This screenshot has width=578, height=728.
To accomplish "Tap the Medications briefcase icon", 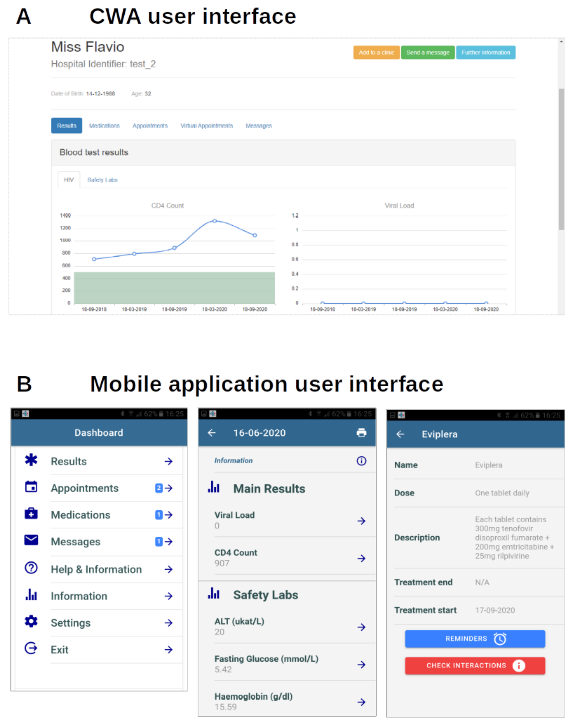I will [31, 514].
